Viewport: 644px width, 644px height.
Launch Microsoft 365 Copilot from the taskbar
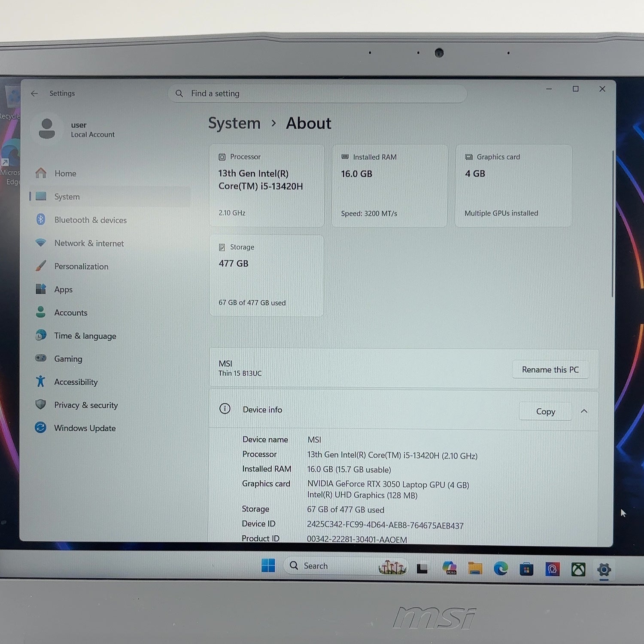450,568
